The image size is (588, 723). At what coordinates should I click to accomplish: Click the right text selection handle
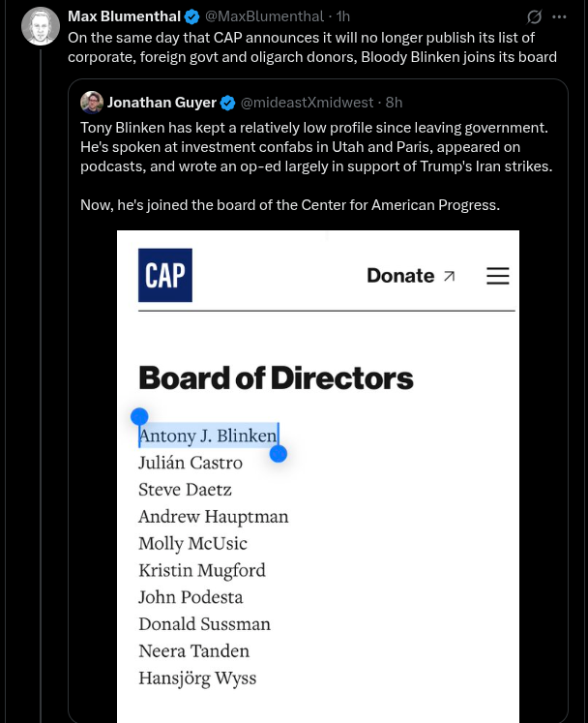(x=279, y=454)
